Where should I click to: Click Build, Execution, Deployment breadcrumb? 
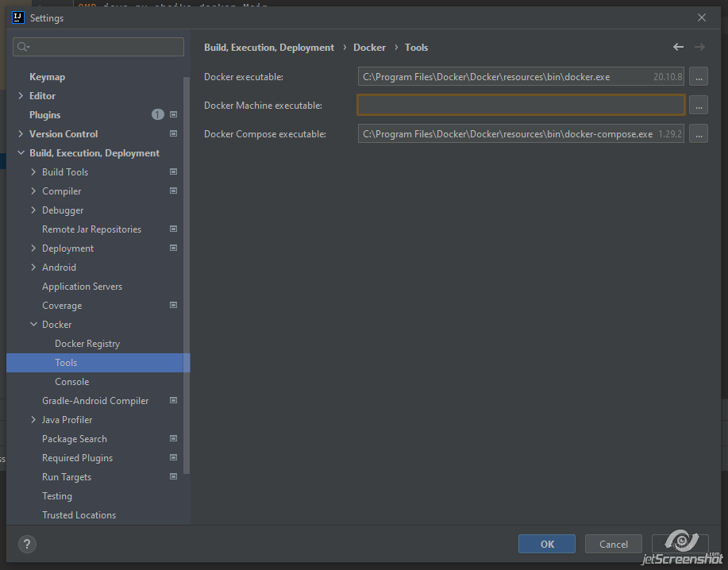pos(269,48)
